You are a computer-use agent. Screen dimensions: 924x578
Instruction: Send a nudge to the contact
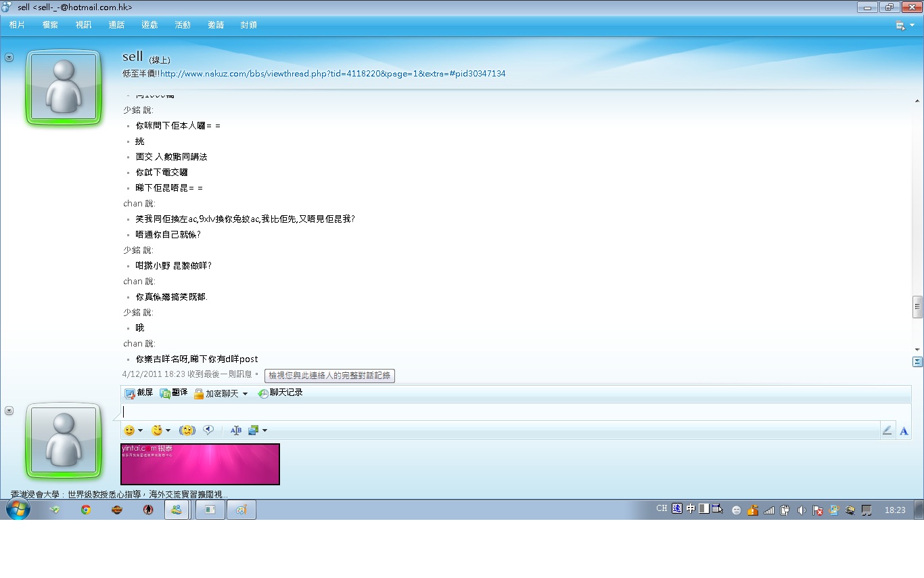click(x=187, y=430)
